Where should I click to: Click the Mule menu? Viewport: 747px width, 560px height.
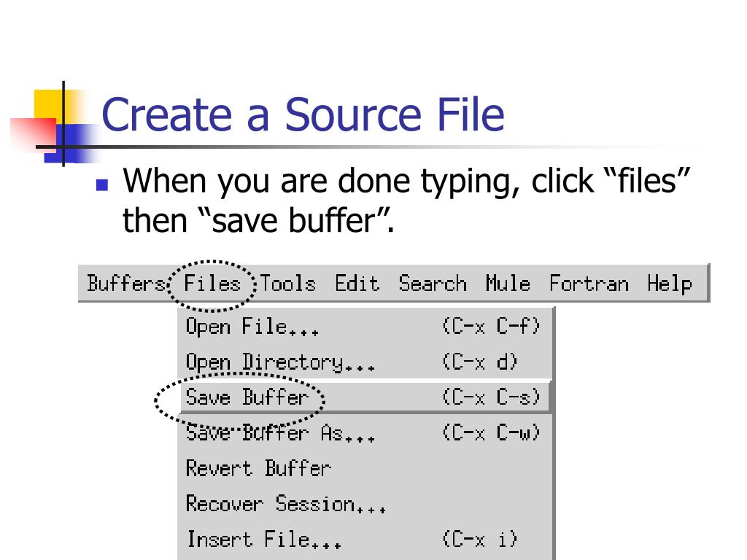[508, 283]
